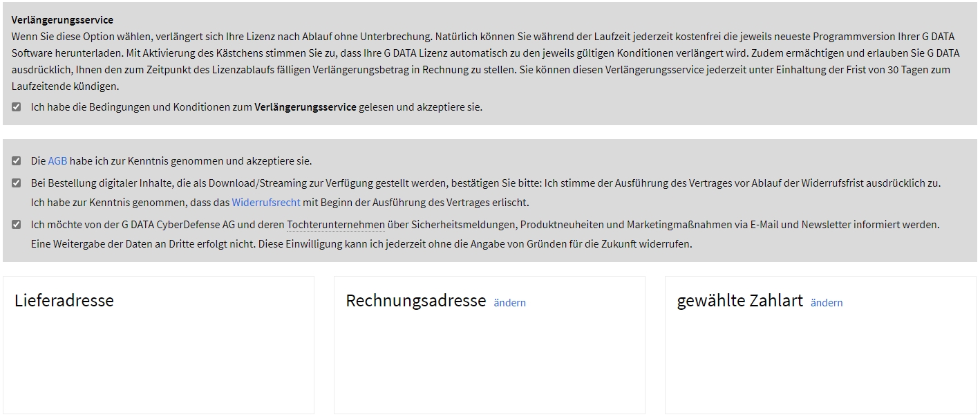This screenshot has width=980, height=417.
Task: Uncheck the Verlängerungsservice conditions checkbox
Action: (16, 107)
